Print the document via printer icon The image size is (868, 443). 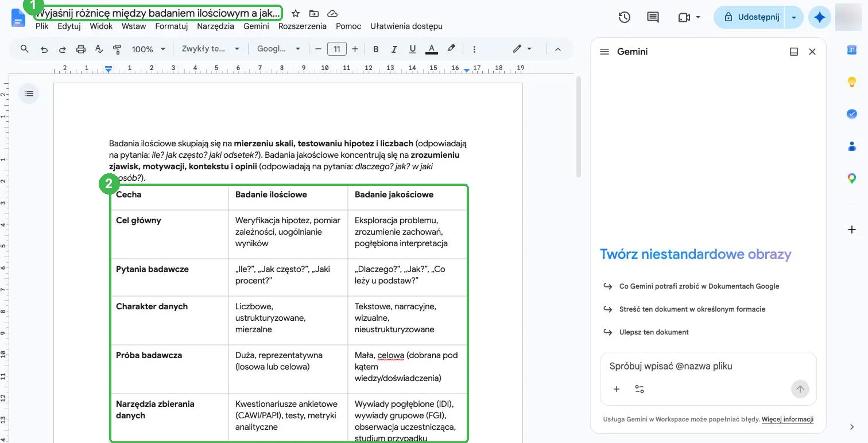(x=80, y=49)
